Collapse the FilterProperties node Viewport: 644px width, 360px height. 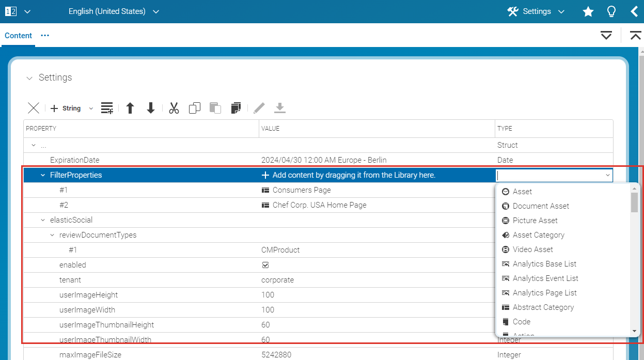42,175
